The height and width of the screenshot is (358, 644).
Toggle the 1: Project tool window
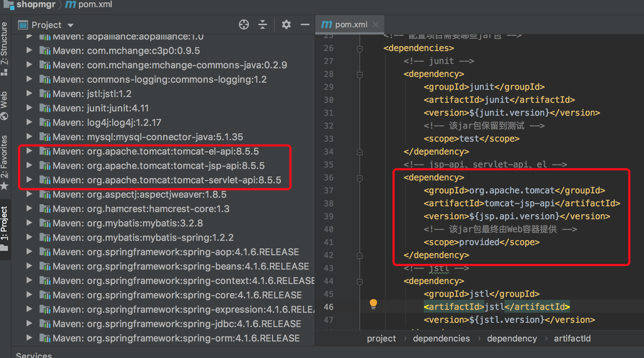4,229
